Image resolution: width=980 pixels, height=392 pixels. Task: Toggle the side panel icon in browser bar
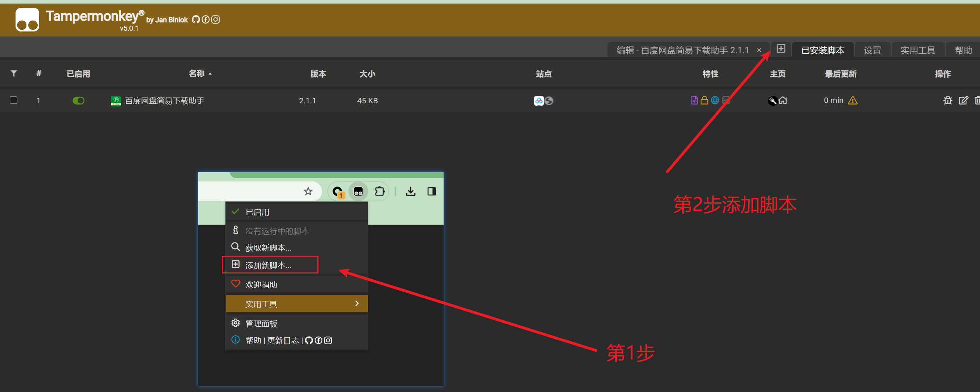(x=432, y=191)
